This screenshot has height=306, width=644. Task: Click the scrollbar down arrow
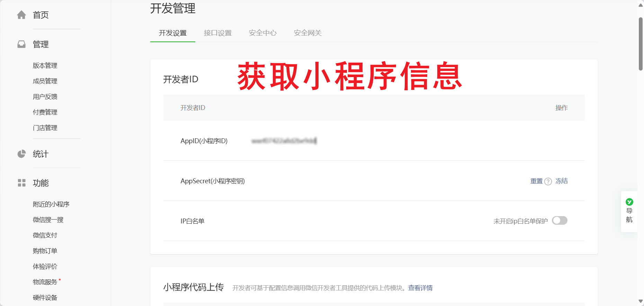[641, 302]
